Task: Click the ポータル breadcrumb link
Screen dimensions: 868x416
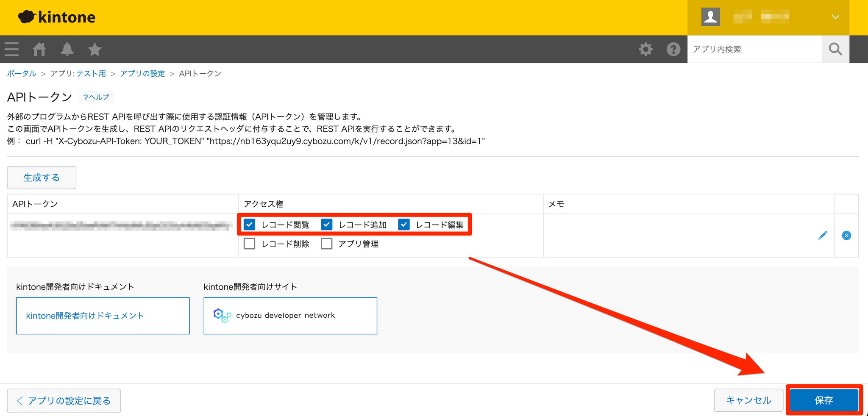Action: [x=22, y=74]
